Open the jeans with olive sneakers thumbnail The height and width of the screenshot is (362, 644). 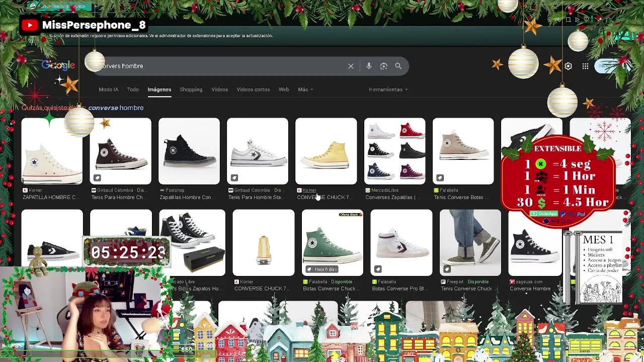(470, 243)
